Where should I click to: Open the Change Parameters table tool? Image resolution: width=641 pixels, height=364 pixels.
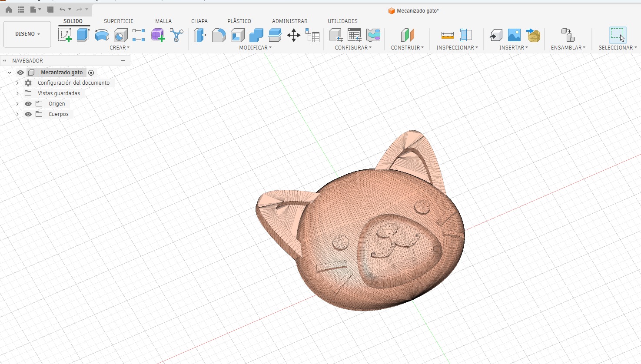click(312, 35)
